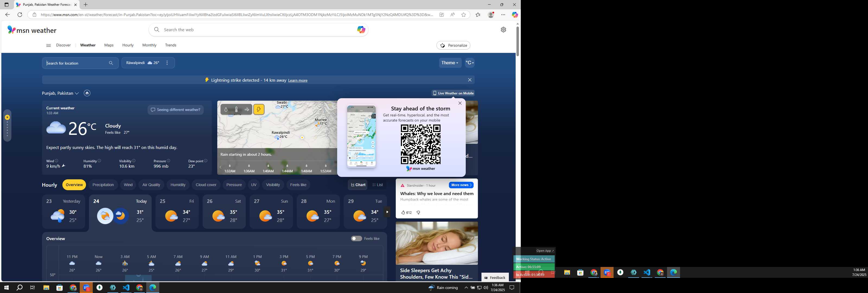The image size is (868, 293).
Task: Toggle the Feels like switch
Action: point(356,238)
